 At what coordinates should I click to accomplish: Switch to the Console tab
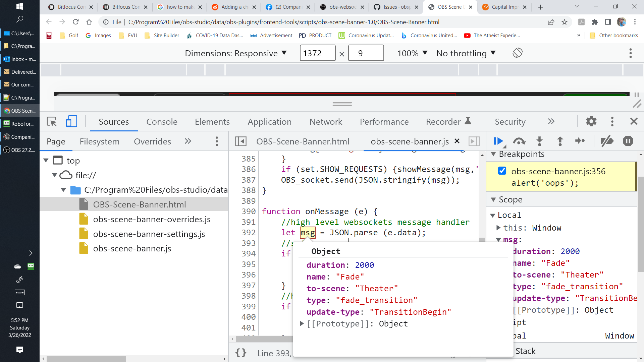pos(162,122)
